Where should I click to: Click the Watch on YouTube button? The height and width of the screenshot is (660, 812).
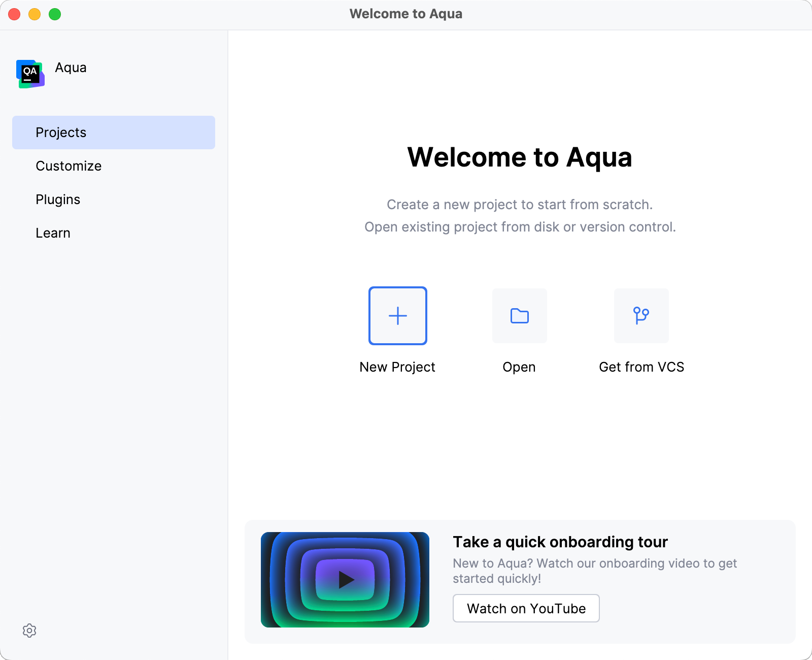tap(526, 608)
